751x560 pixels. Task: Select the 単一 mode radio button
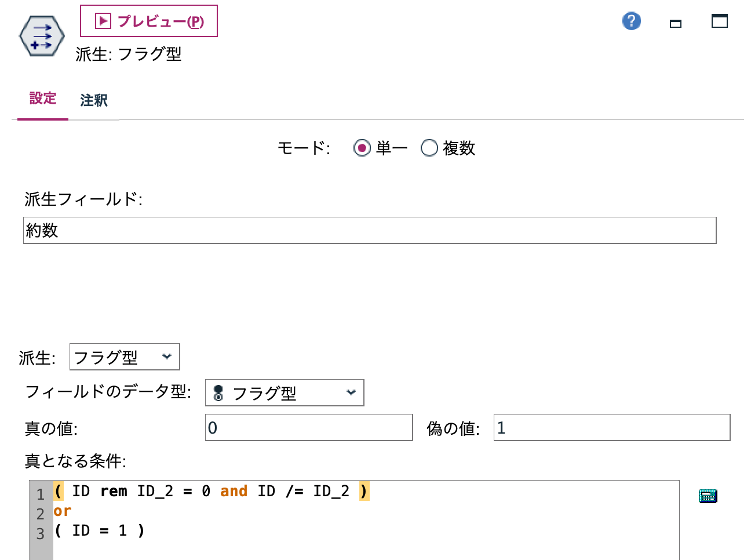pyautogui.click(x=363, y=148)
